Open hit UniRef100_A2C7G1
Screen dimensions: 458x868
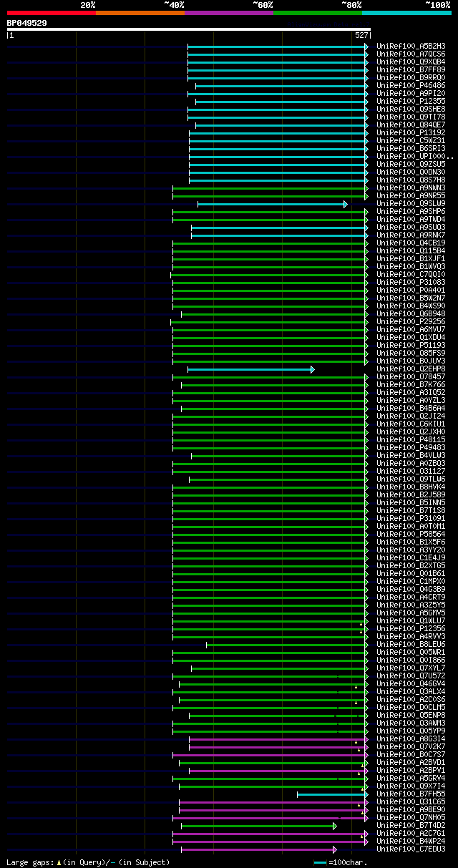pos(411,833)
